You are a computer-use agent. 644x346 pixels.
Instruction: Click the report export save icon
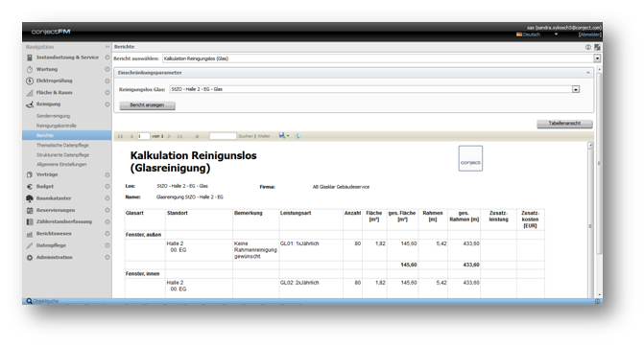click(x=282, y=136)
